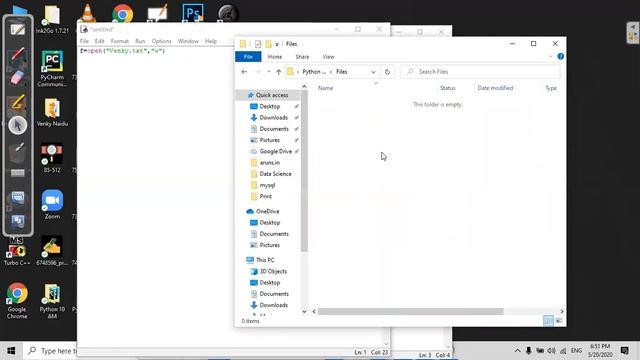Image resolution: width=640 pixels, height=360 pixels.
Task: Open File Explorer help icon
Action: [560, 56]
